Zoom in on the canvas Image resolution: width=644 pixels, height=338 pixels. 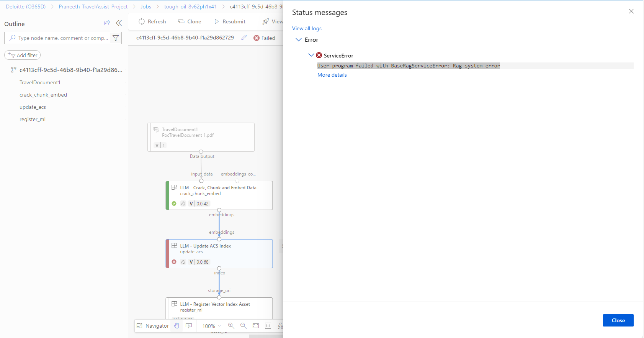(x=231, y=326)
